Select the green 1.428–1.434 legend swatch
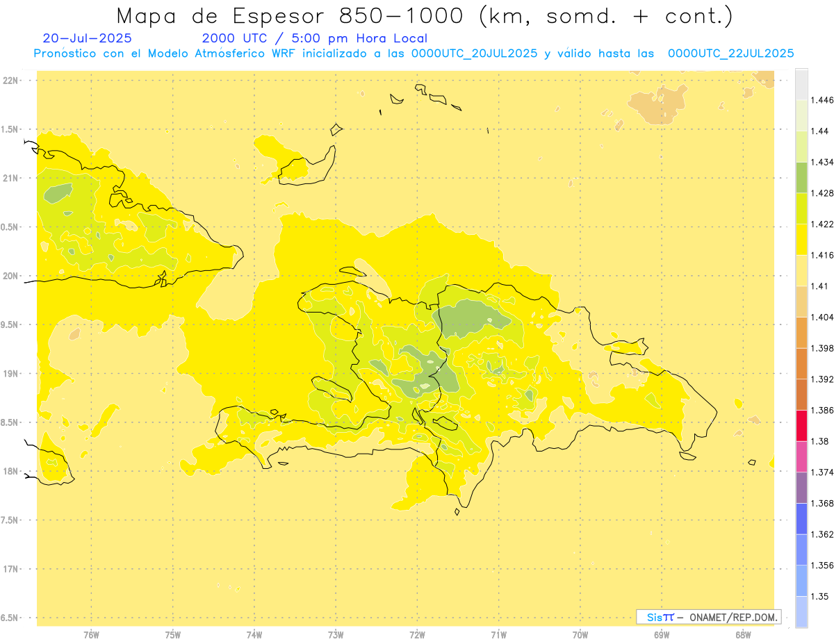The width and height of the screenshot is (834, 644). [801, 177]
